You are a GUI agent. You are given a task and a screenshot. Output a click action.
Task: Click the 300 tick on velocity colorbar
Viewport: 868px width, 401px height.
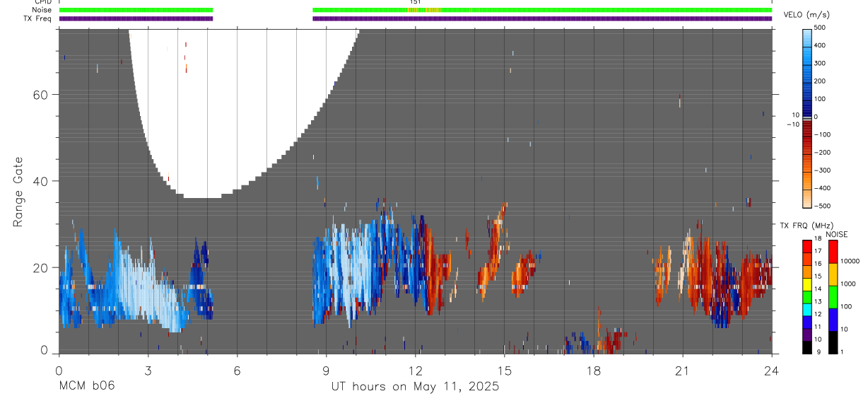pyautogui.click(x=820, y=63)
